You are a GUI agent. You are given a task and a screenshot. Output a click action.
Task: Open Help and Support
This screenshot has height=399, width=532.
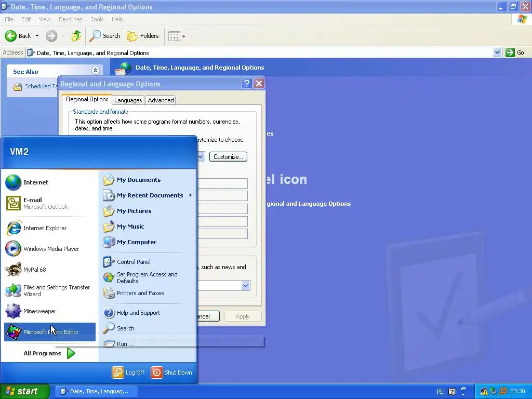pyautogui.click(x=148, y=313)
